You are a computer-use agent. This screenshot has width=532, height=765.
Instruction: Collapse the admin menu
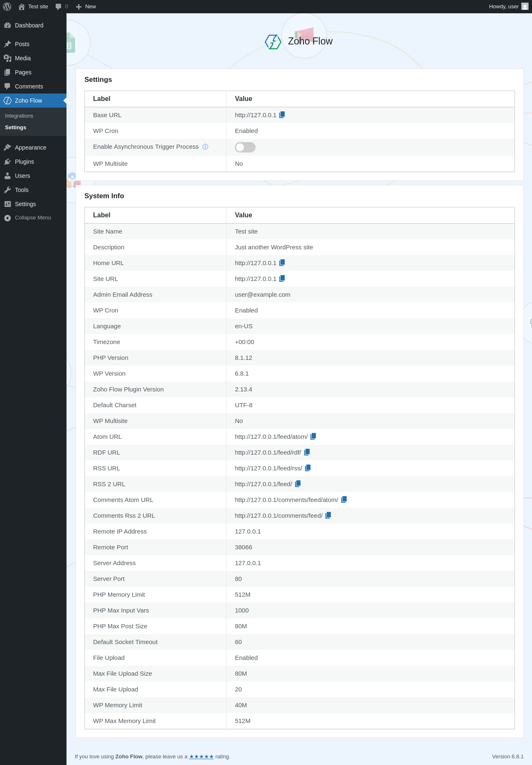click(x=33, y=218)
